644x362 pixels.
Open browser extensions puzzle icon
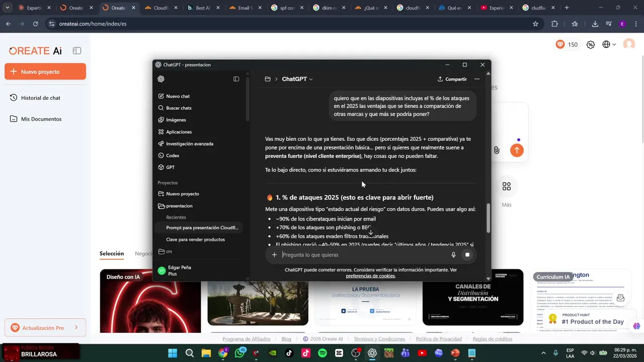pyautogui.click(x=555, y=24)
